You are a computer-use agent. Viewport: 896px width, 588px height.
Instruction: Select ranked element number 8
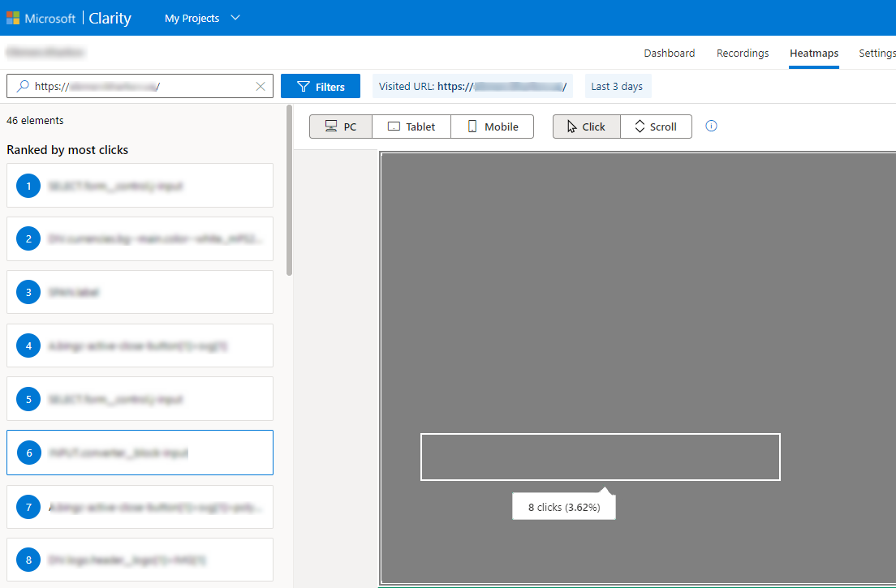tap(140, 560)
